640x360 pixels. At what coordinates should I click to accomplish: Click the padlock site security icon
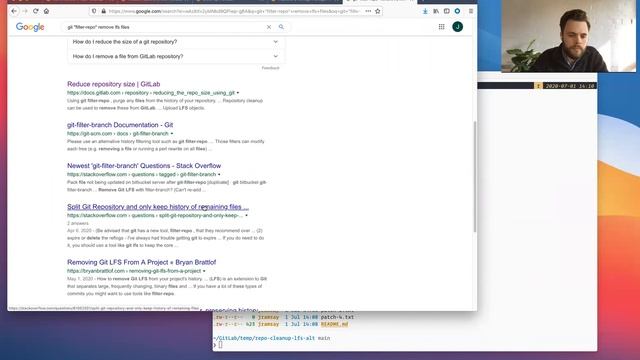[x=103, y=11]
